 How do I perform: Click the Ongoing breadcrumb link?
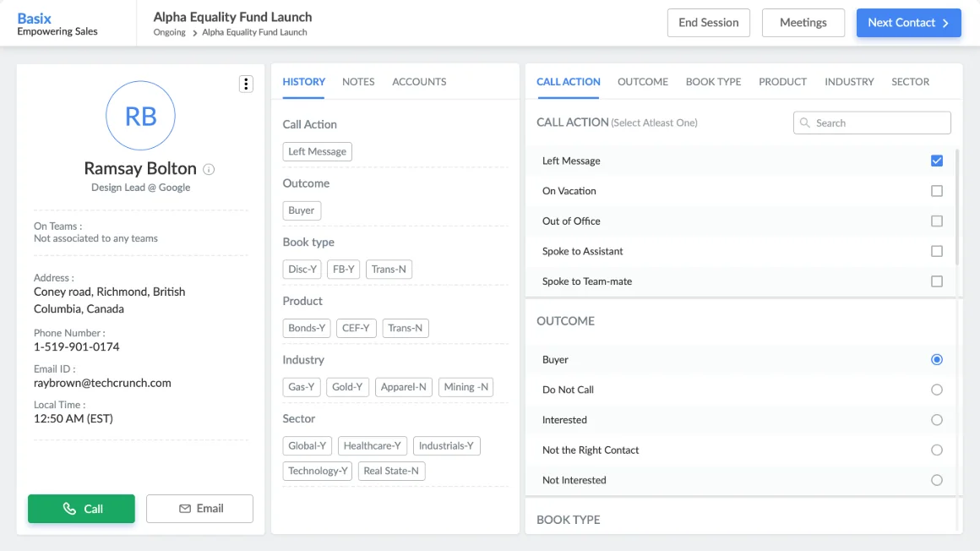coord(169,32)
